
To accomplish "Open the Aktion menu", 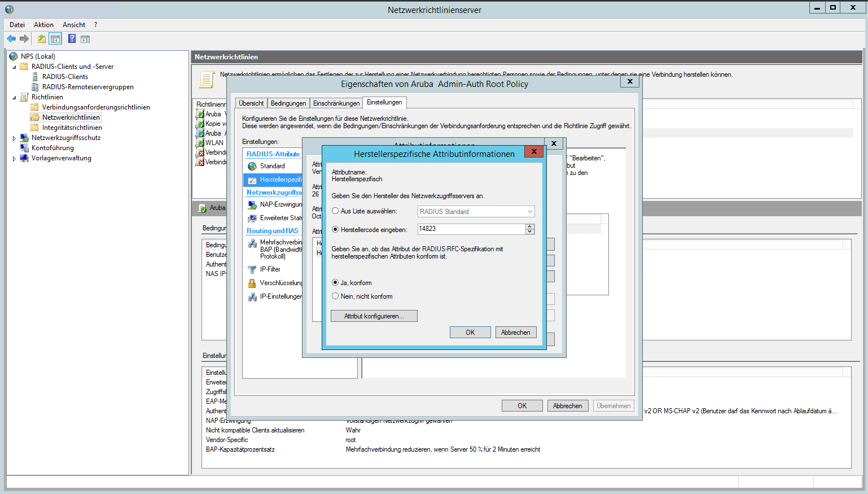I will (x=43, y=25).
